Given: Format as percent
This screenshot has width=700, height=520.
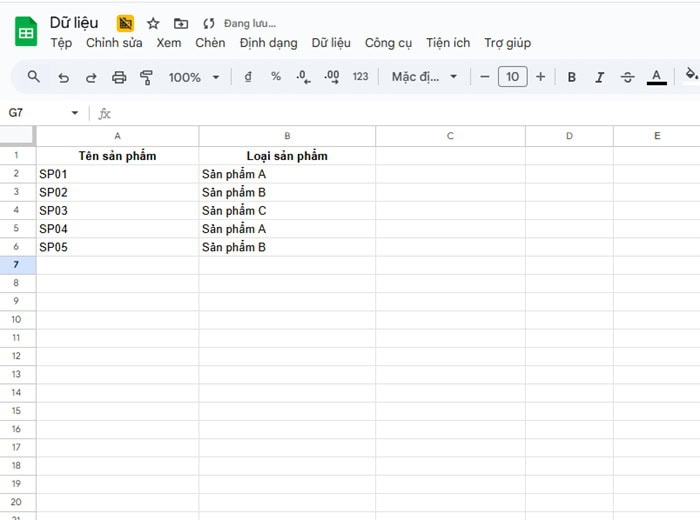Looking at the screenshot, I should [x=276, y=77].
